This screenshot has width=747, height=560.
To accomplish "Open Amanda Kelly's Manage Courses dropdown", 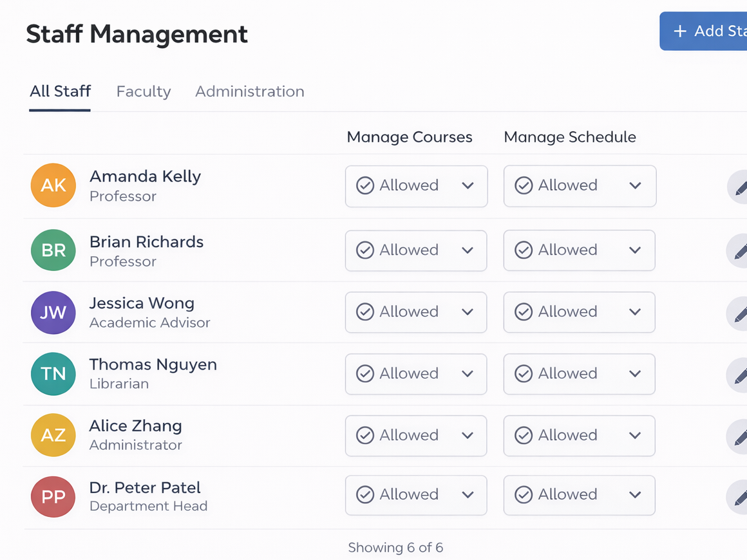I will (416, 186).
